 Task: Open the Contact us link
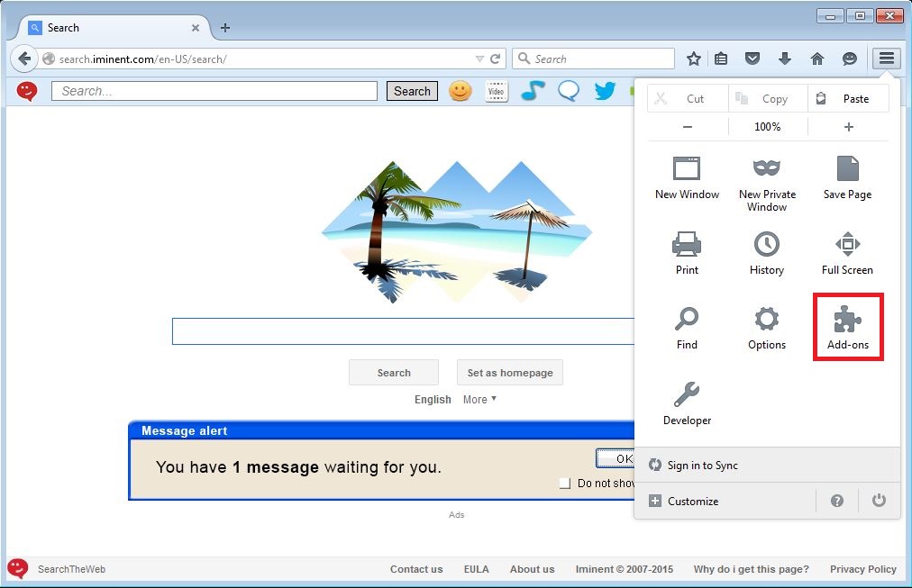point(416,569)
